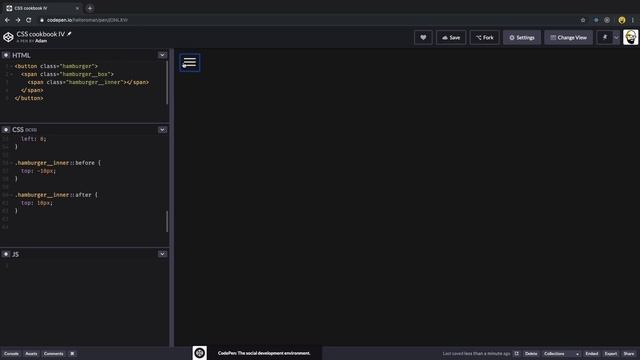
Task: Click the CodePen ad logo in footer
Action: pyautogui.click(x=200, y=353)
